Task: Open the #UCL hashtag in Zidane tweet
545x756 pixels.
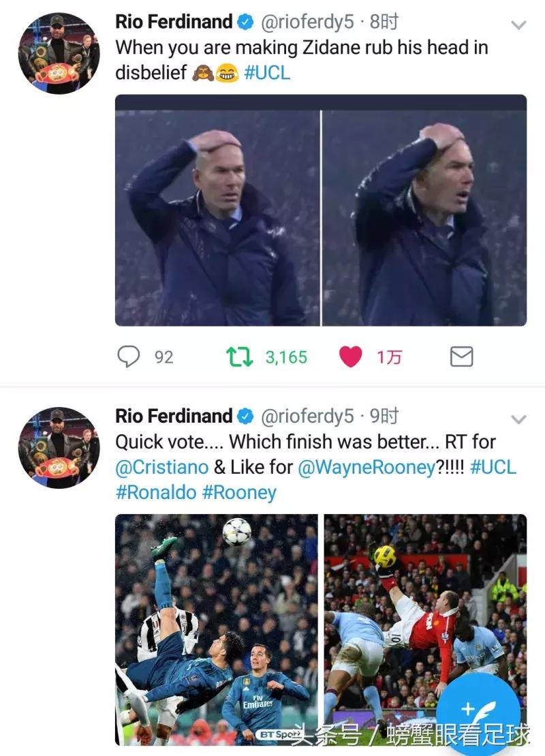Action: (267, 73)
